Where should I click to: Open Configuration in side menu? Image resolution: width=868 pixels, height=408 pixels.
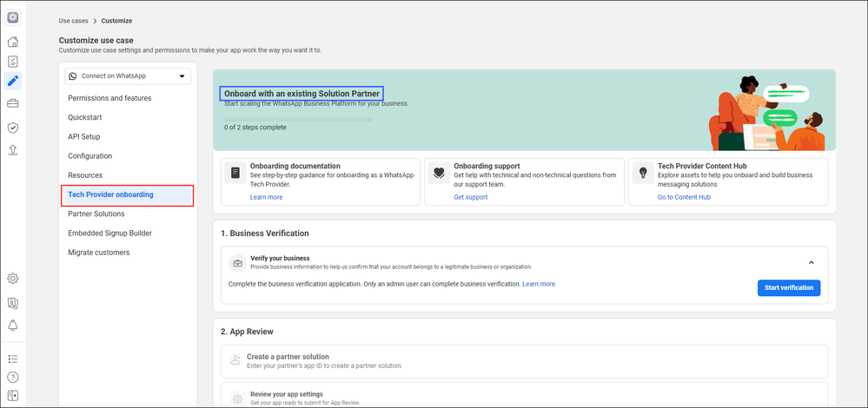[x=90, y=156]
